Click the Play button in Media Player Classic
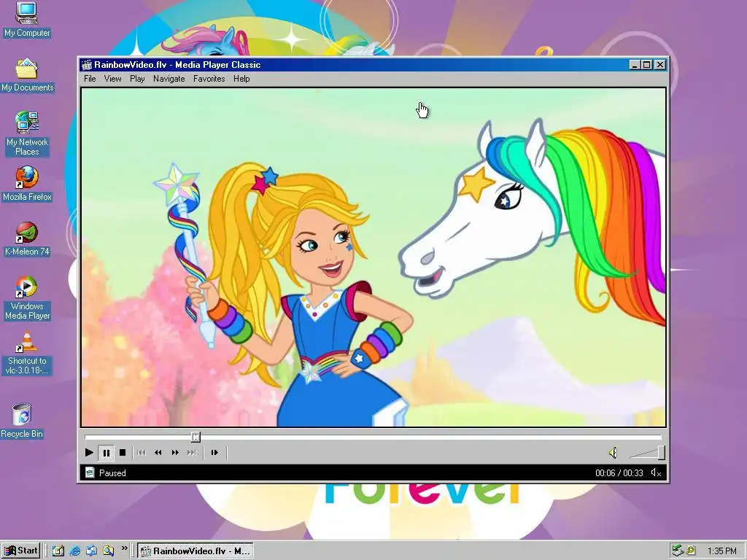 coord(88,452)
